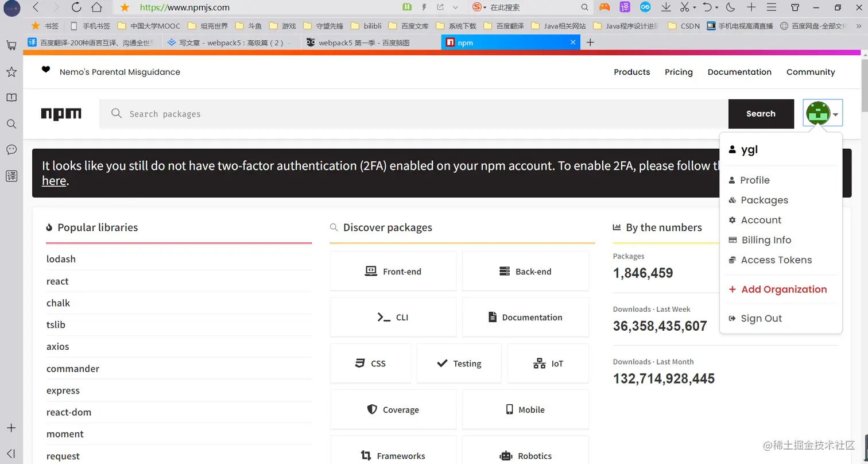Open Access Tokens in the user menu
This screenshot has width=868, height=464.
[x=776, y=260]
